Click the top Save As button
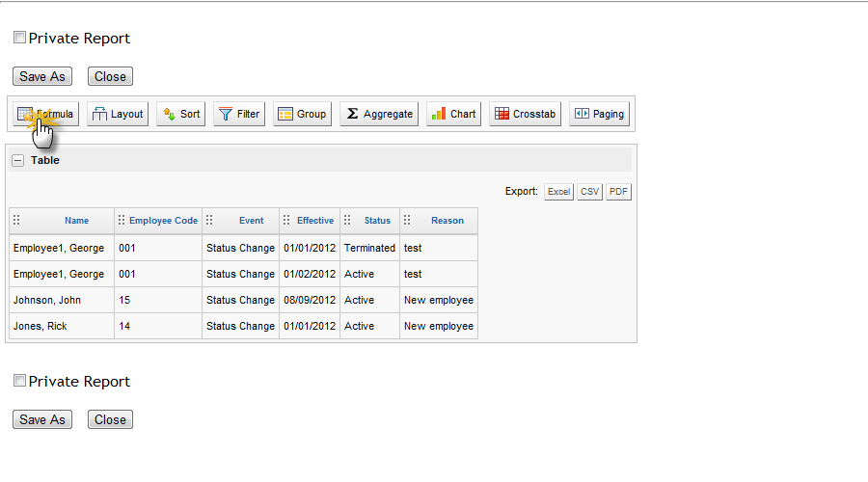868x482 pixels. (42, 76)
